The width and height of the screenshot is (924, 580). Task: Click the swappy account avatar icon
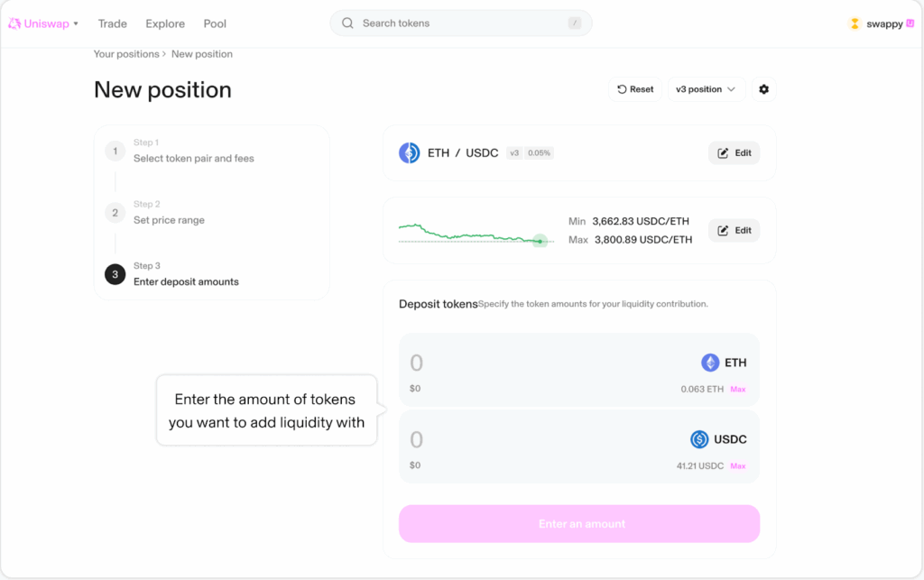pos(855,23)
